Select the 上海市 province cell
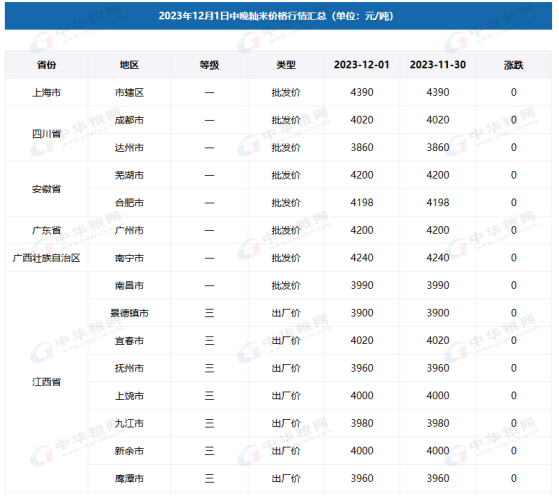 46,93
